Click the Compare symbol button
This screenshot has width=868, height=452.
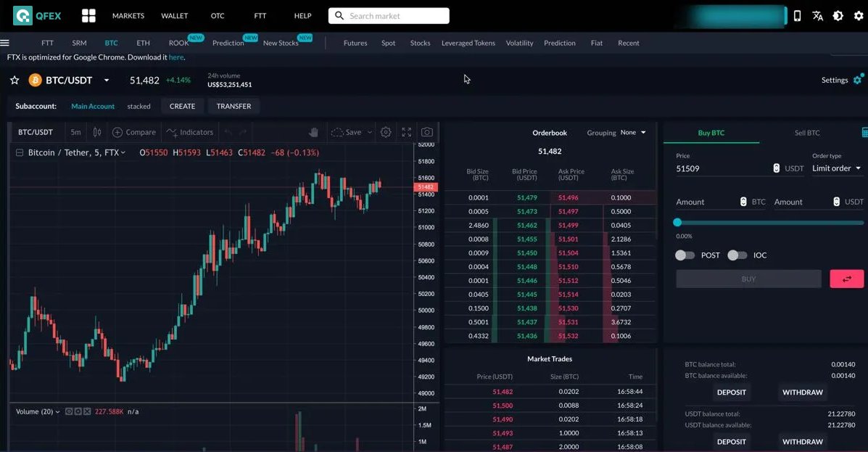tap(134, 132)
